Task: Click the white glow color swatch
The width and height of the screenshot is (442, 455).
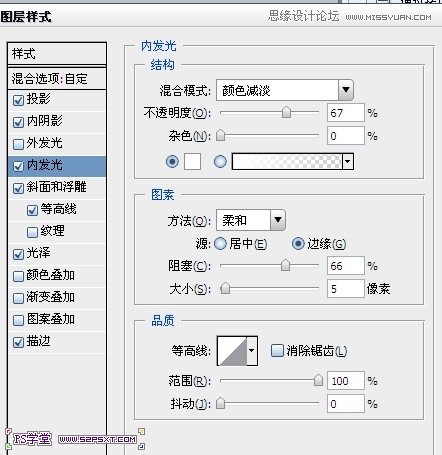Action: pyautogui.click(x=193, y=162)
